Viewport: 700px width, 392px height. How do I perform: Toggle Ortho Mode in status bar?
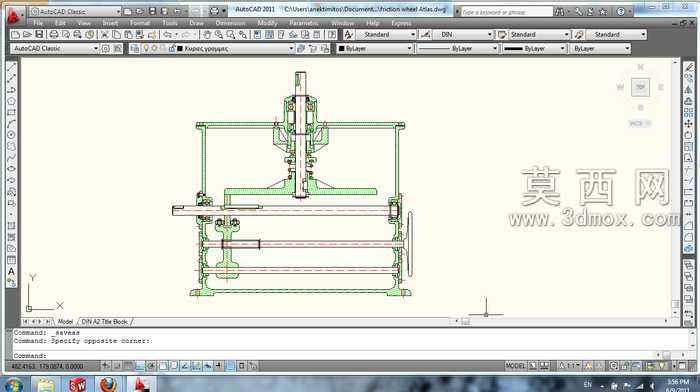point(140,366)
